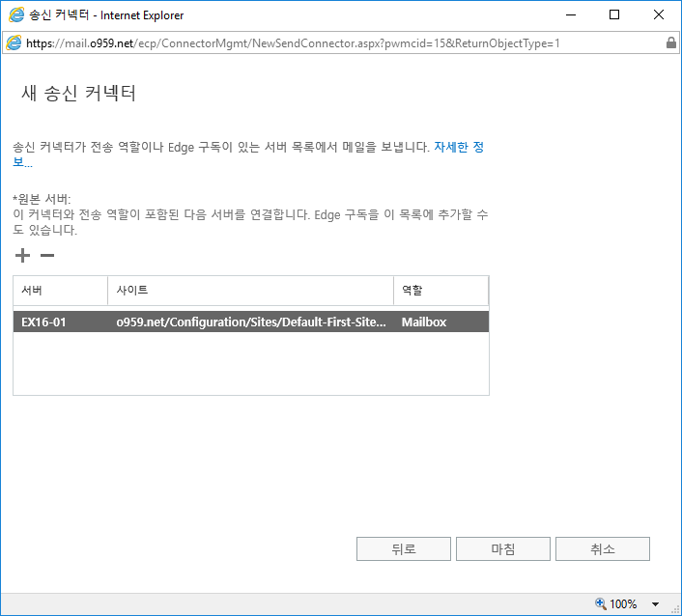Remove the selected server with the minus icon

(x=47, y=255)
